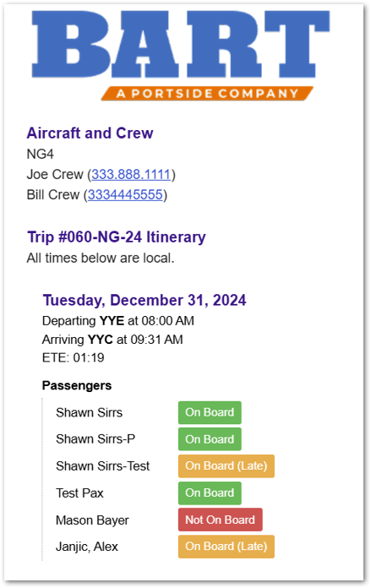This screenshot has height=588, width=371.
Task: Open Joe Crew's phone number link
Action: (131, 174)
